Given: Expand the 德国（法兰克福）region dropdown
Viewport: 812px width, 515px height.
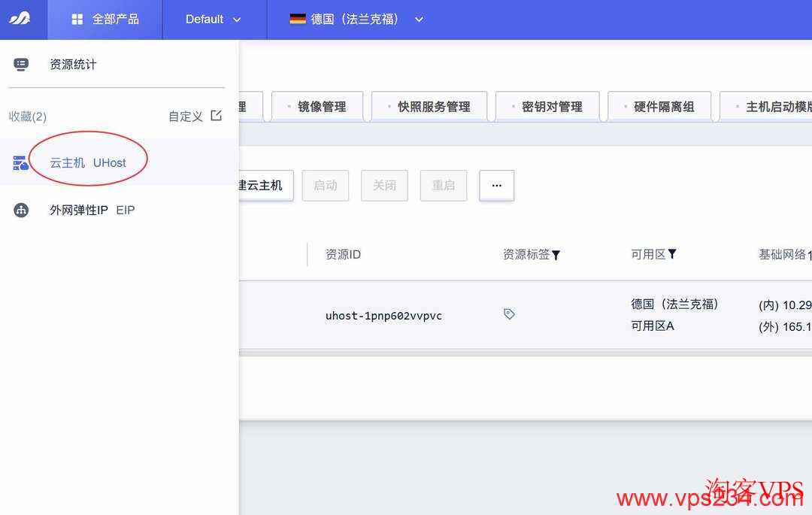Looking at the screenshot, I should [x=419, y=20].
